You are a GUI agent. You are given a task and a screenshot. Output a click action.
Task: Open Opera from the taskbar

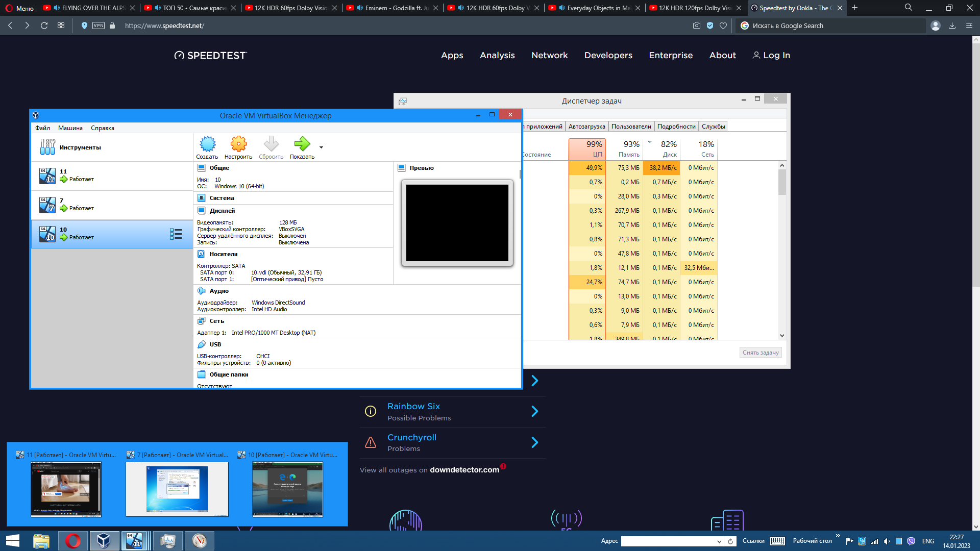click(x=72, y=541)
